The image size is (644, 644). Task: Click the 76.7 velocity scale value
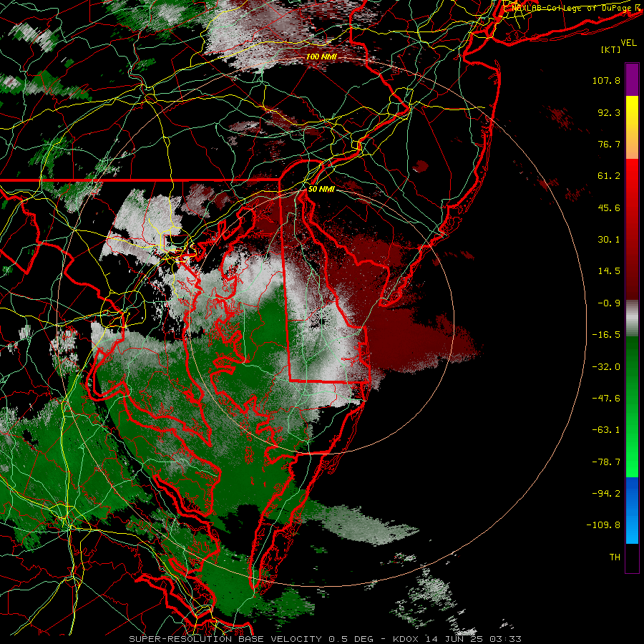609,144
